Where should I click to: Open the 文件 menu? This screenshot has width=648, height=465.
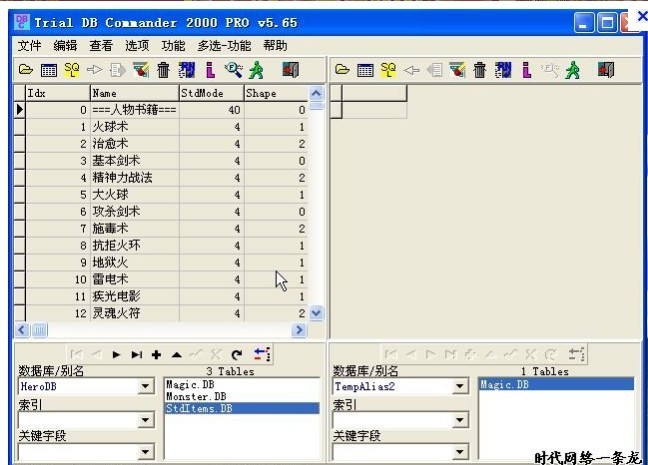tap(29, 45)
